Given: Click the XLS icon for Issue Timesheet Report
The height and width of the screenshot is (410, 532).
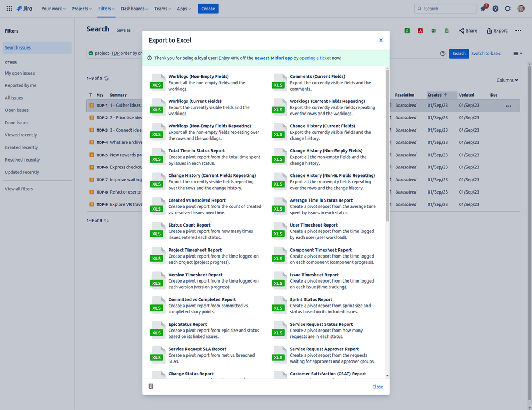Looking at the screenshot, I should coord(278,280).
